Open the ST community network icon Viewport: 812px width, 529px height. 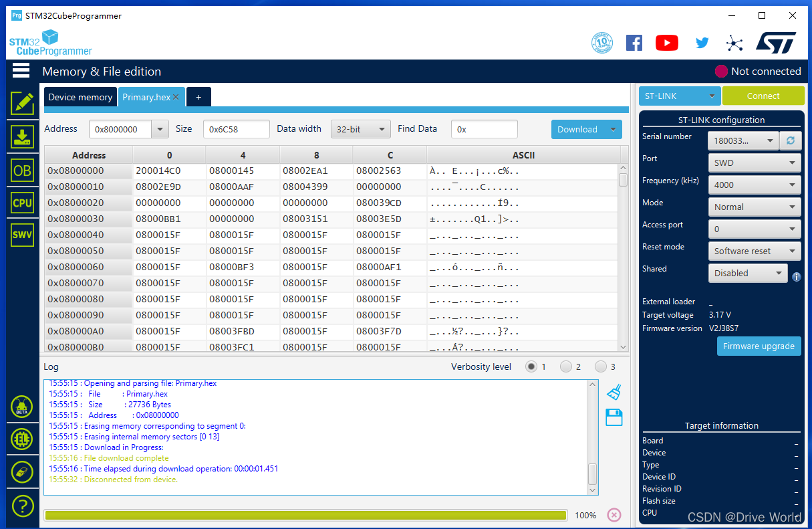point(734,43)
